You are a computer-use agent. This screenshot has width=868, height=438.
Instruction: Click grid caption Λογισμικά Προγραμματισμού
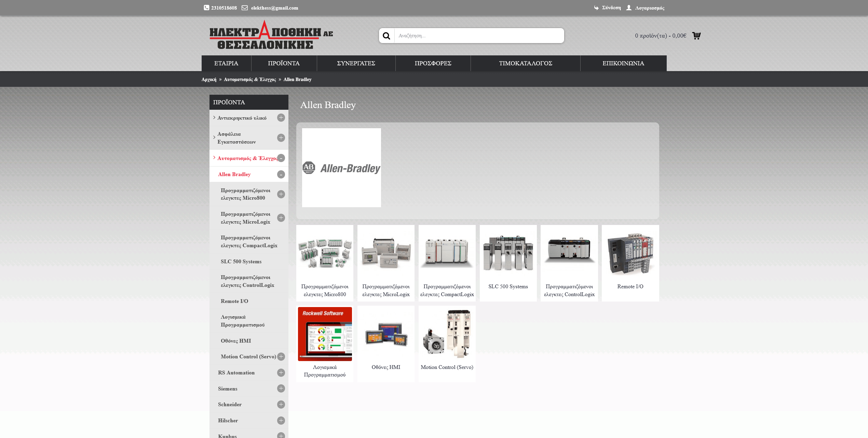pyautogui.click(x=325, y=371)
